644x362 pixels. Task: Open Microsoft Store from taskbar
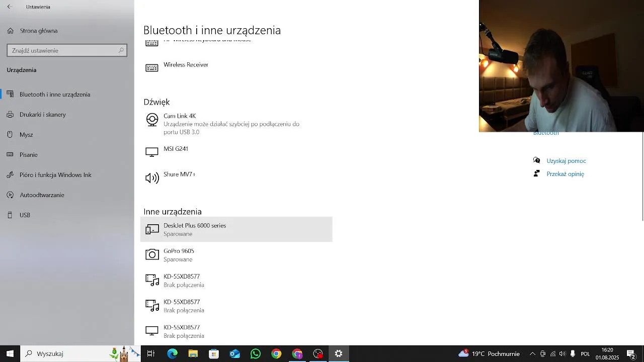pyautogui.click(x=214, y=354)
